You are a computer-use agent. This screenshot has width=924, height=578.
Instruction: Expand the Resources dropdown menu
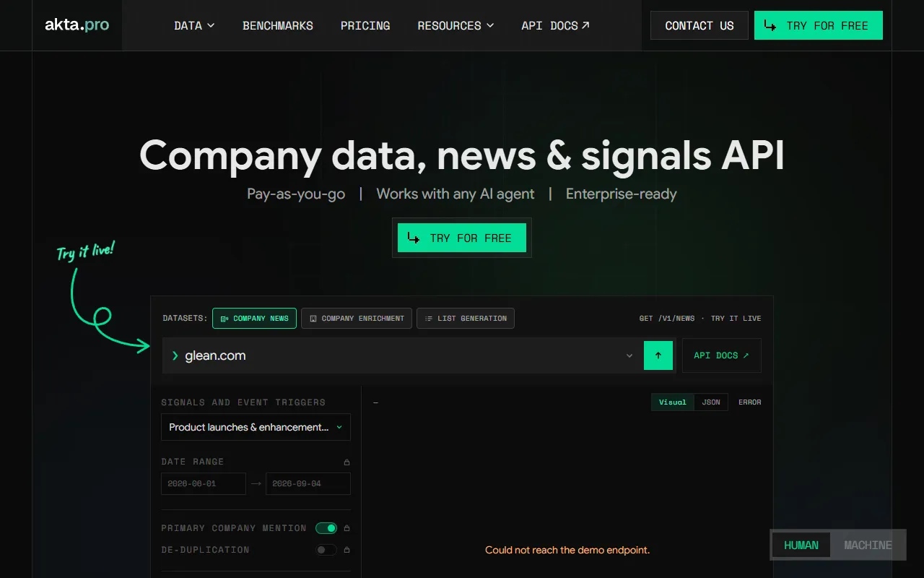(456, 25)
